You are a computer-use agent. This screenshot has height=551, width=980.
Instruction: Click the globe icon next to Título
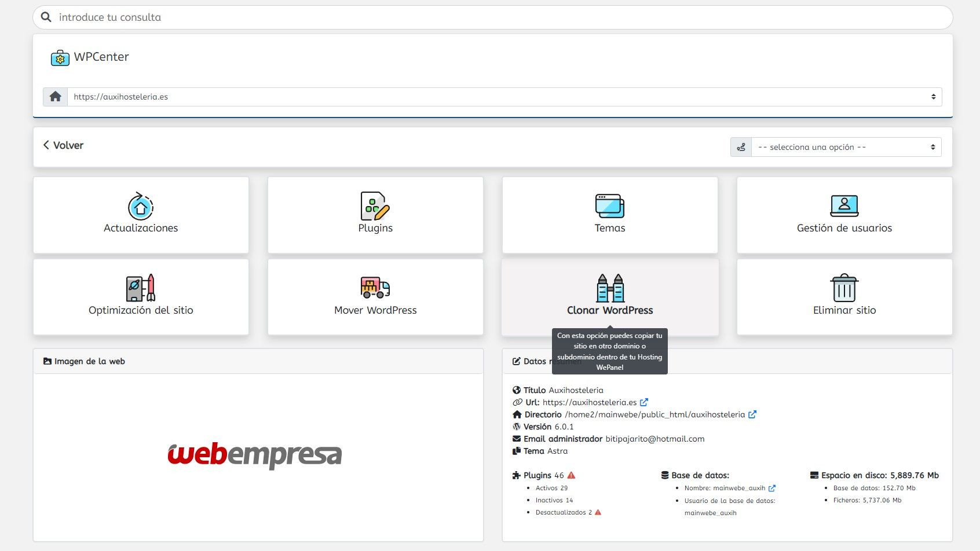pyautogui.click(x=517, y=390)
